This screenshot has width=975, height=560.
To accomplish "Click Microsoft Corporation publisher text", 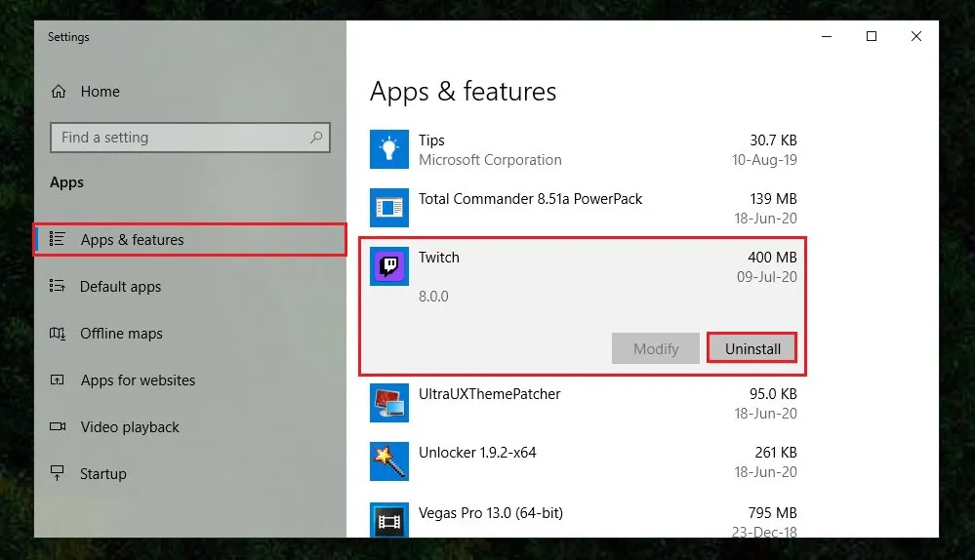I will point(490,160).
